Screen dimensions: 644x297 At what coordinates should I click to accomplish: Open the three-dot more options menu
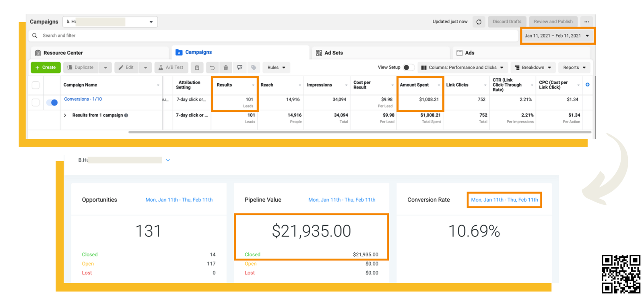tap(586, 22)
